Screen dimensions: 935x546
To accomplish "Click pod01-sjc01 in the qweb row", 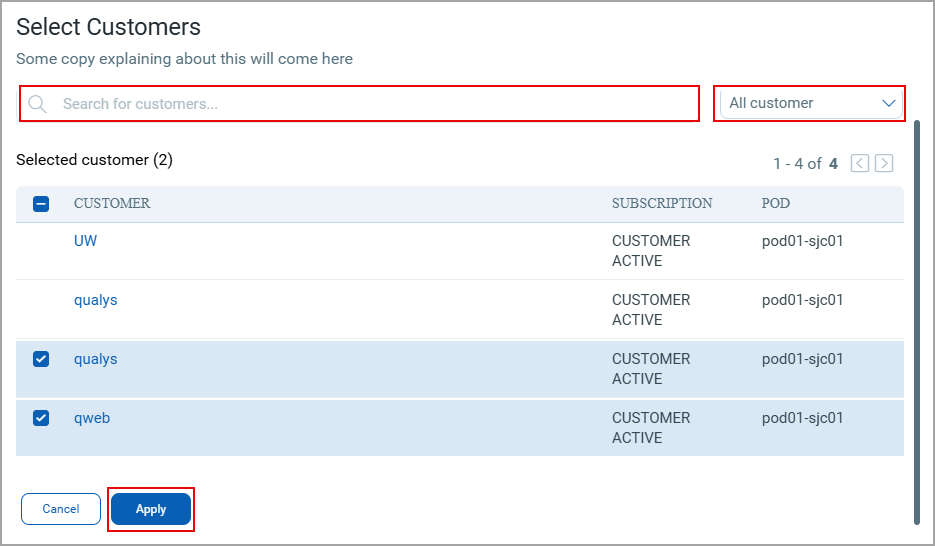I will [803, 418].
